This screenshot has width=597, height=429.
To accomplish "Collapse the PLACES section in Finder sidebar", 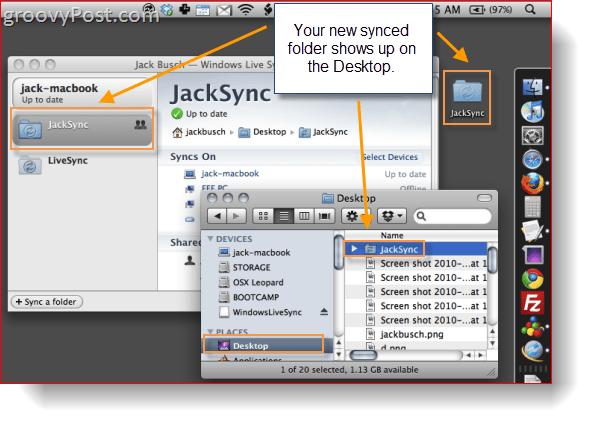I will click(x=210, y=332).
